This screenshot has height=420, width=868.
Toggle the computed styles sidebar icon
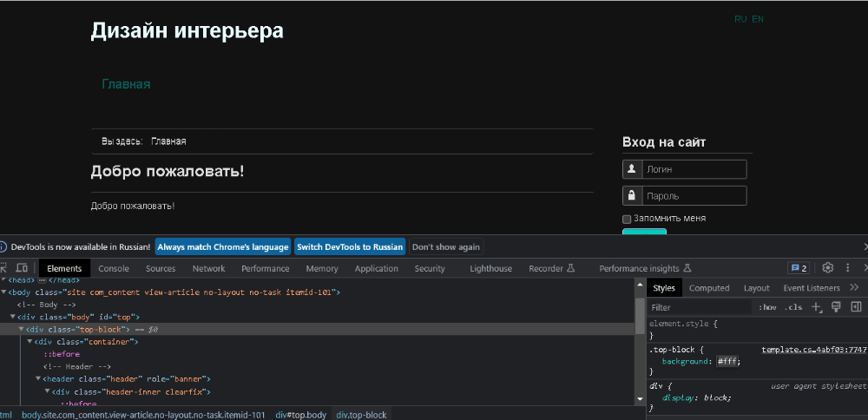coord(856,307)
